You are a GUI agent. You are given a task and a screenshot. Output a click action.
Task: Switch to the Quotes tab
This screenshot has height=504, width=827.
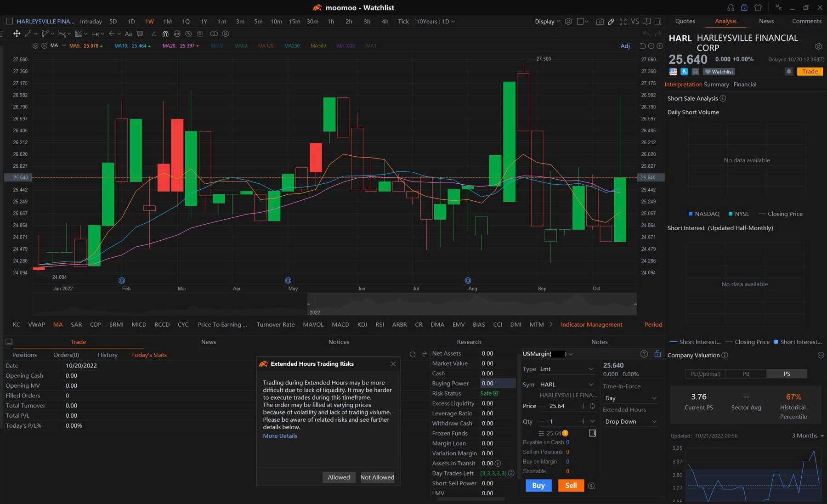(x=685, y=21)
